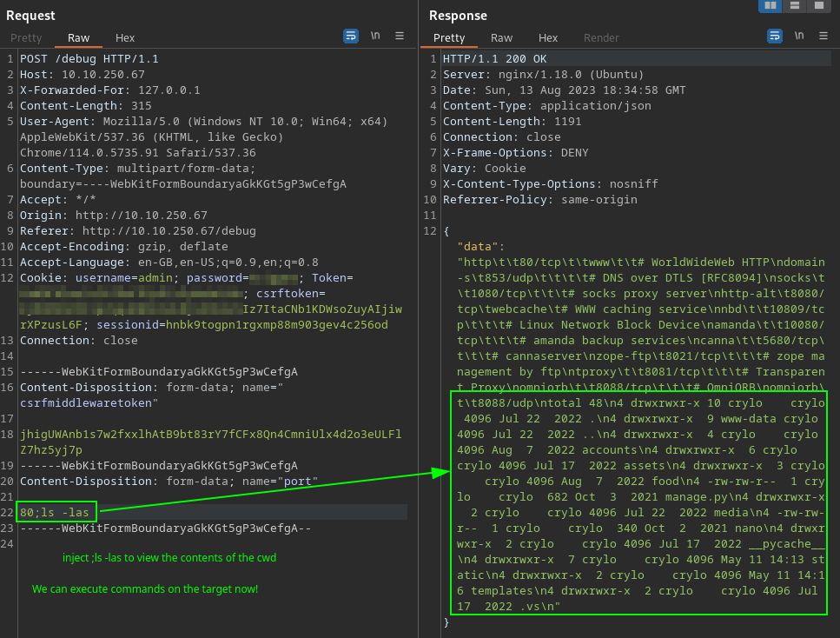This screenshot has width=840, height=638.
Task: Select the Response Hex tab
Action: click(548, 38)
